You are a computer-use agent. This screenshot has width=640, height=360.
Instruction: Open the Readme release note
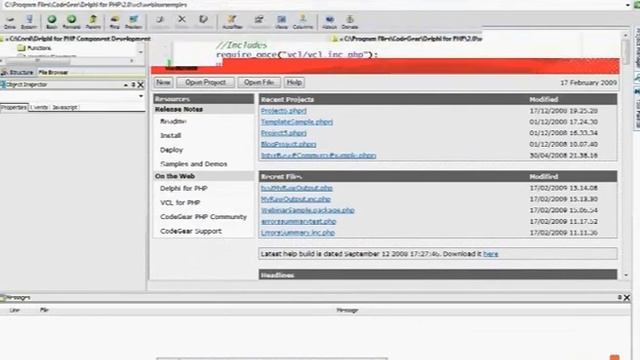[173, 121]
